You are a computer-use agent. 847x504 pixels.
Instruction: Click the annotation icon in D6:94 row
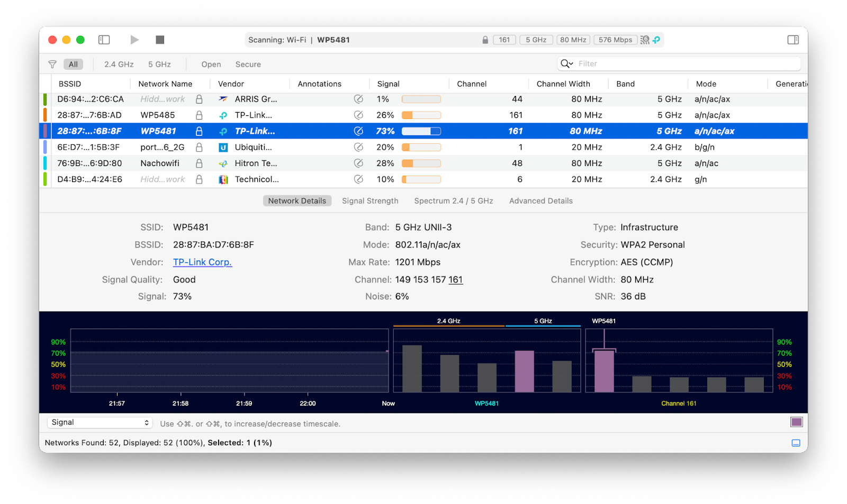(x=358, y=99)
